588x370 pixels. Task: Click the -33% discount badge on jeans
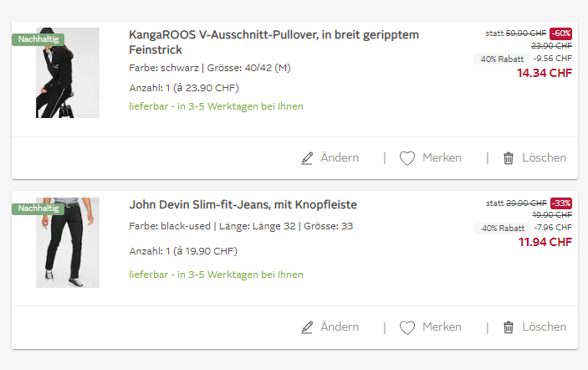pyautogui.click(x=561, y=203)
